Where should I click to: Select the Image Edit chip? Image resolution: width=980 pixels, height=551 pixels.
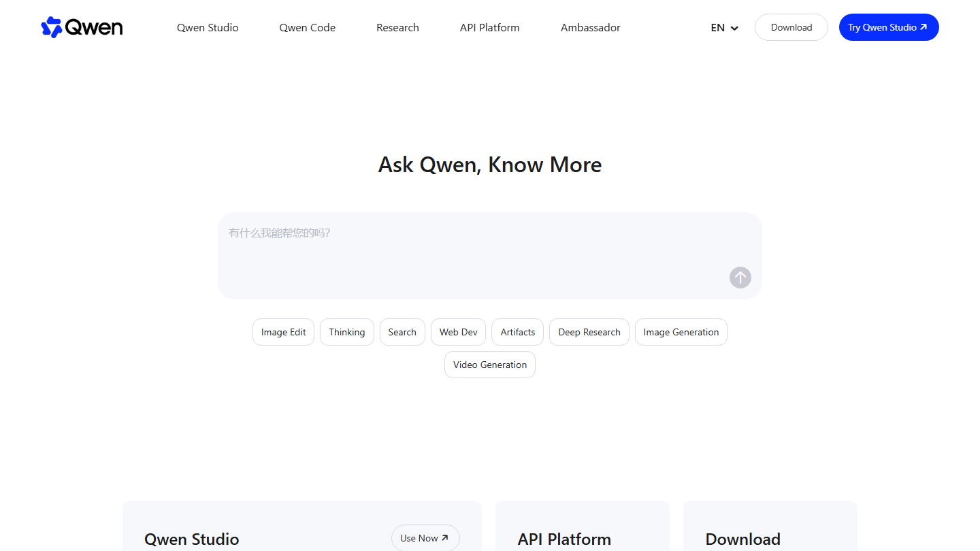pos(283,332)
